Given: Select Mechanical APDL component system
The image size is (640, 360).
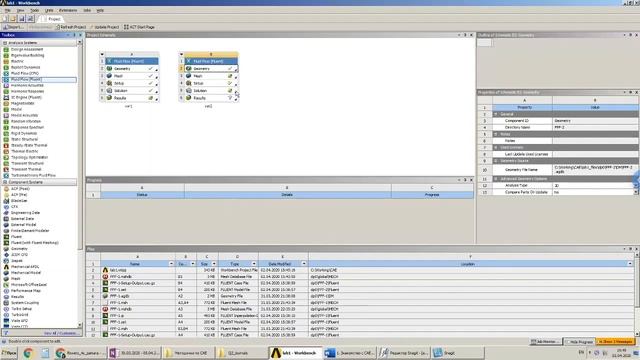Looking at the screenshot, I should (25, 267).
